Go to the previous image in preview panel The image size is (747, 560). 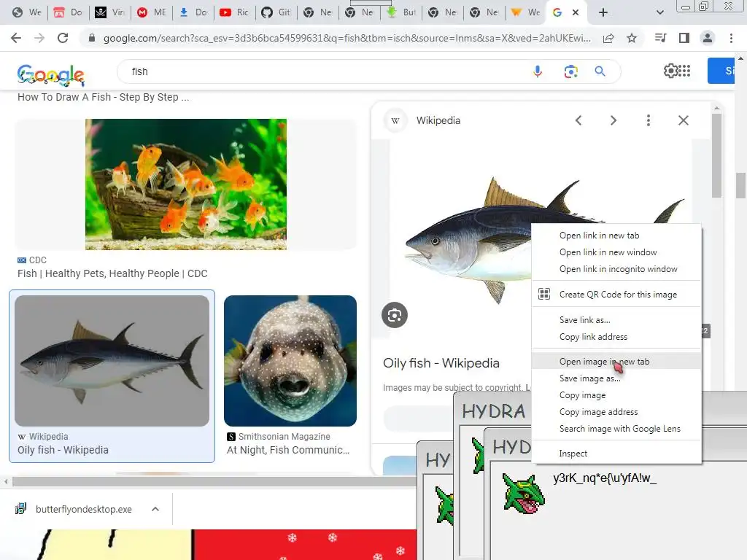coord(578,120)
